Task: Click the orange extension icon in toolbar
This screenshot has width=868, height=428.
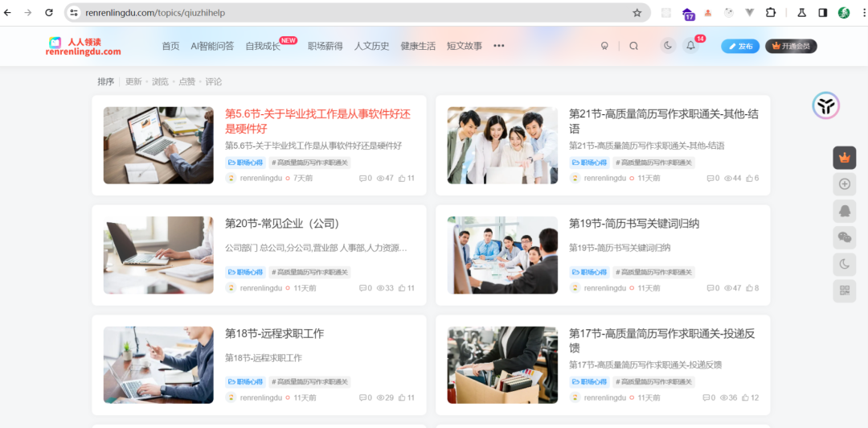Action: (708, 12)
